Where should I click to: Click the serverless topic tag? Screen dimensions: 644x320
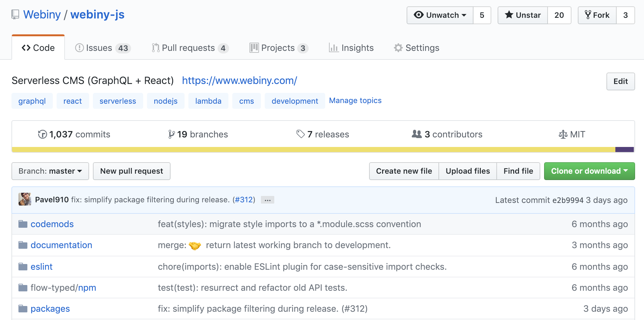point(118,101)
